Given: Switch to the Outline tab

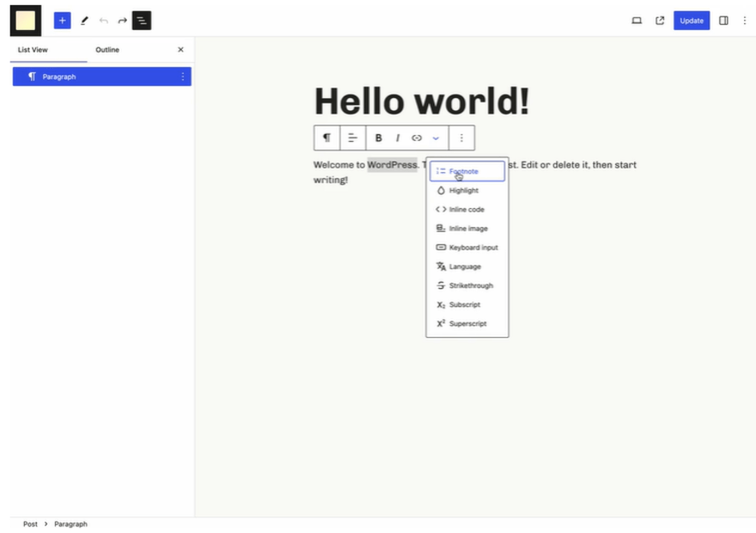Looking at the screenshot, I should pyautogui.click(x=107, y=50).
